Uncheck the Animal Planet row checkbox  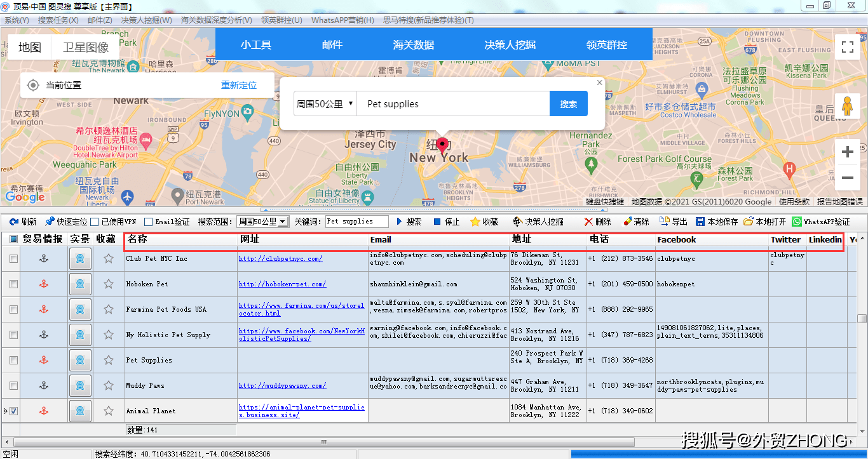[13, 411]
